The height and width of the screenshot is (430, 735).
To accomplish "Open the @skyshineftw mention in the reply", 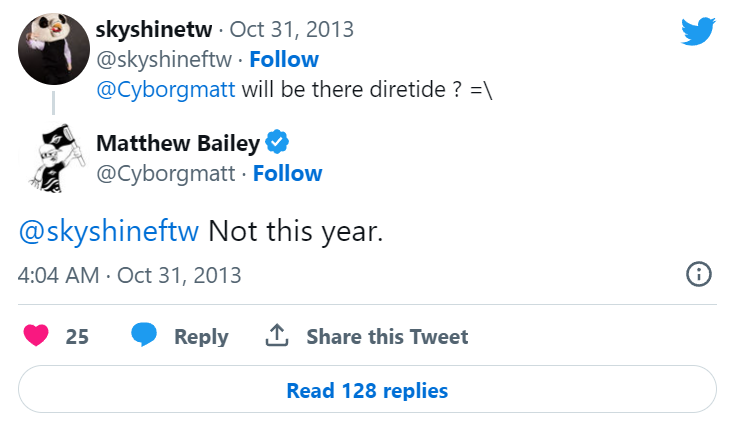I will [x=109, y=230].
